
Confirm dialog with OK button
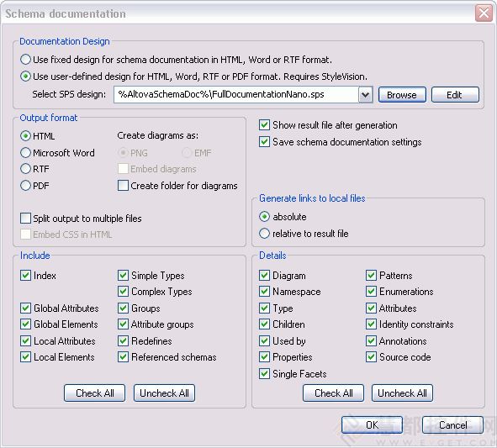[372, 424]
